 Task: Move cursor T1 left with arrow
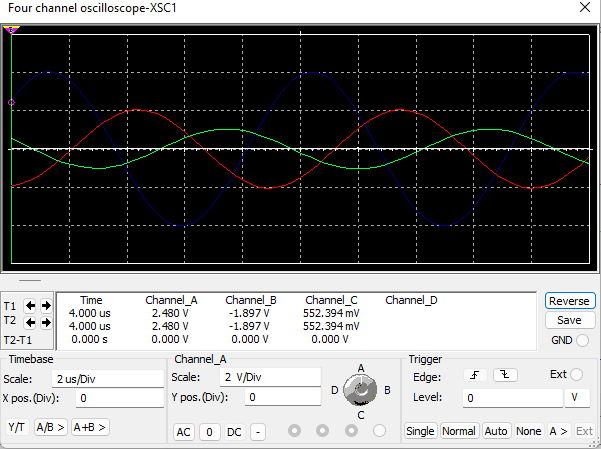point(31,305)
